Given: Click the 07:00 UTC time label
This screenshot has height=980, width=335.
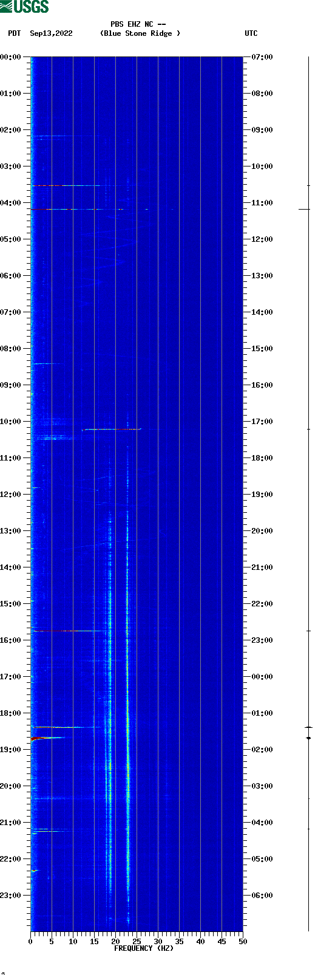Looking at the screenshot, I should 262,57.
